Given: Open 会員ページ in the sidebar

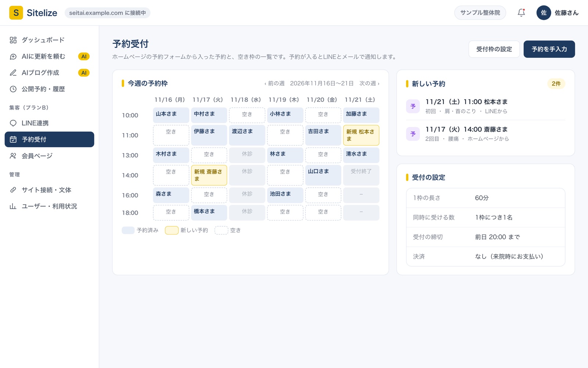Looking at the screenshot, I should (x=49, y=156).
